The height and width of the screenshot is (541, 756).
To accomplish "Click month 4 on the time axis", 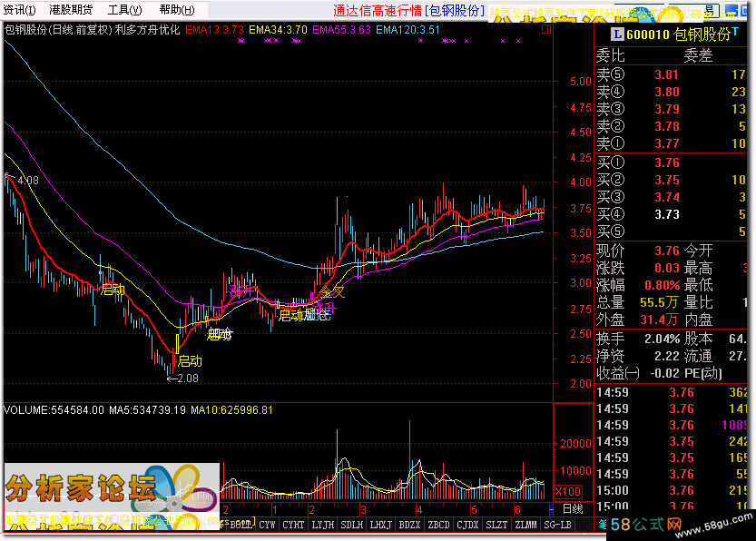I will click(419, 509).
